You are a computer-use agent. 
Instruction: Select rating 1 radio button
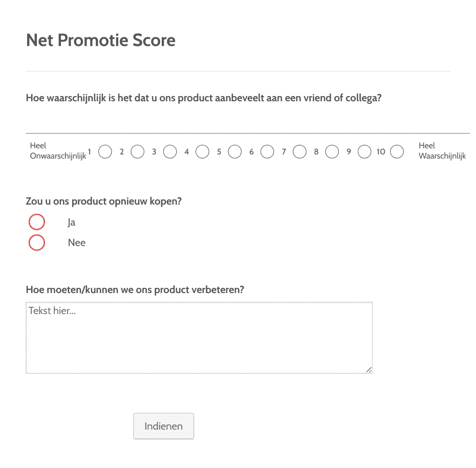pyautogui.click(x=105, y=152)
